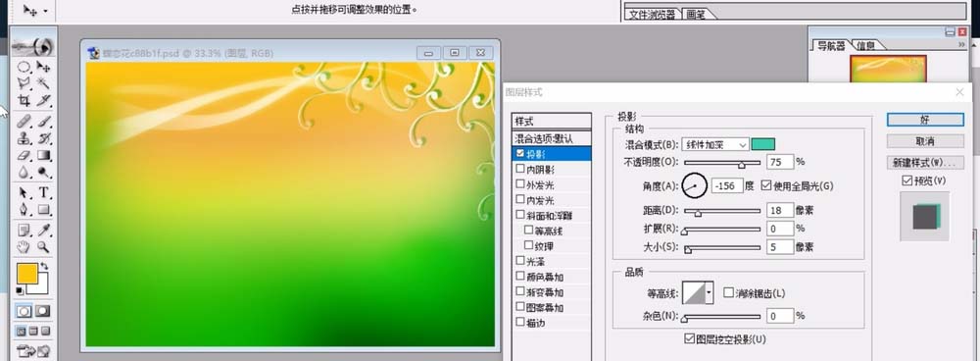Switch to the 文件浏览器 tab
The width and height of the screenshot is (980, 361).
coord(652,15)
